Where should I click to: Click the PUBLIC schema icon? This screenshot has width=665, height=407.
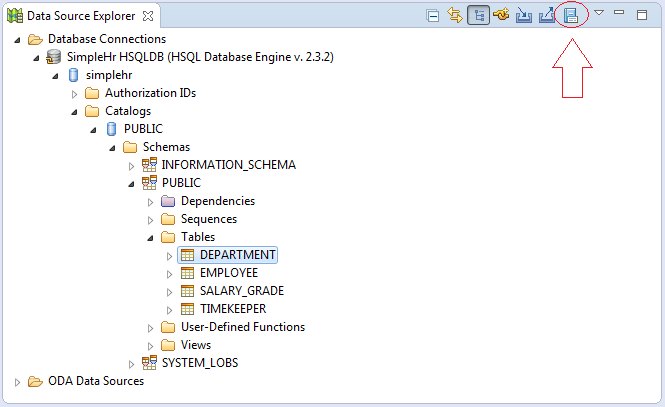coord(149,183)
